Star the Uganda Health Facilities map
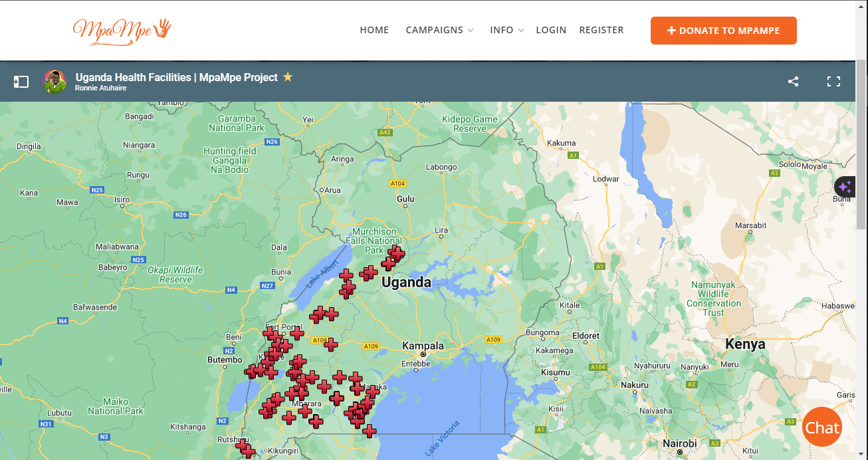868x460 pixels. (x=288, y=77)
